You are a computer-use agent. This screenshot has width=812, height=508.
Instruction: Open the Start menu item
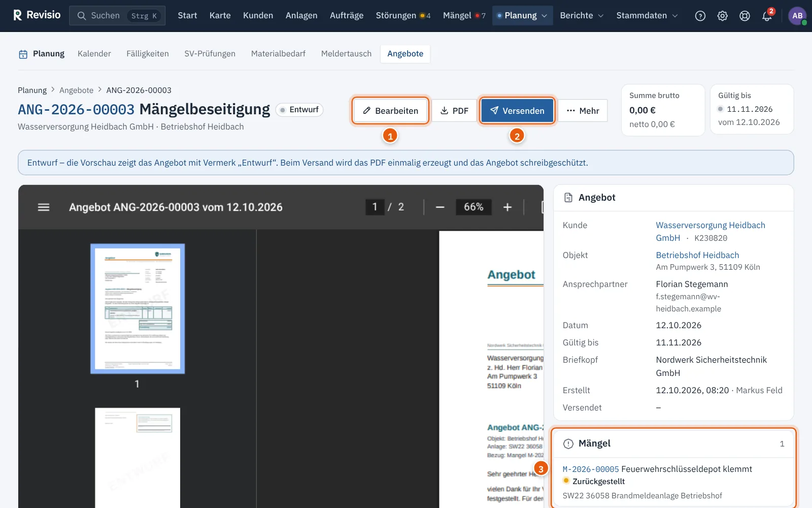pos(187,16)
